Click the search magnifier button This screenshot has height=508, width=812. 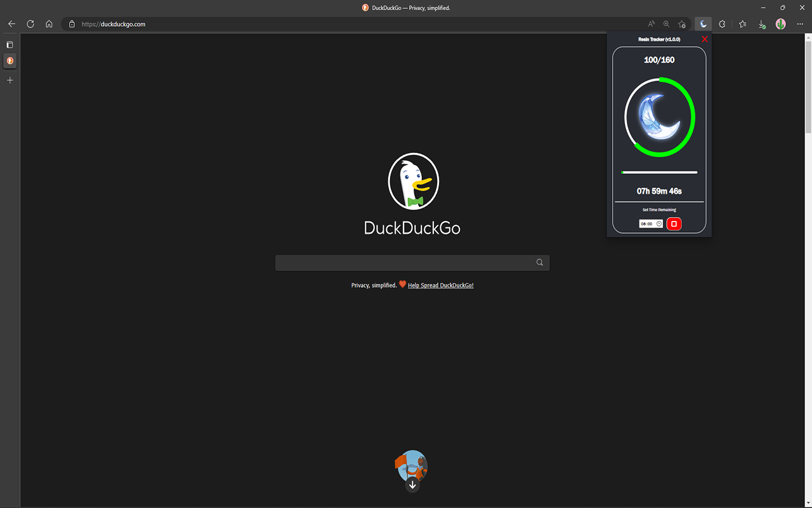(x=540, y=263)
